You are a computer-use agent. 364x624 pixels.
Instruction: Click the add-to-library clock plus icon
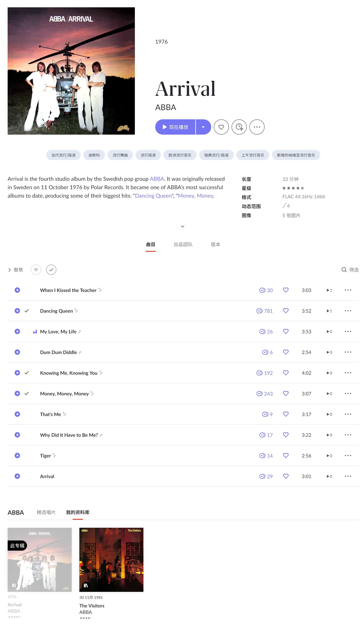pos(239,127)
